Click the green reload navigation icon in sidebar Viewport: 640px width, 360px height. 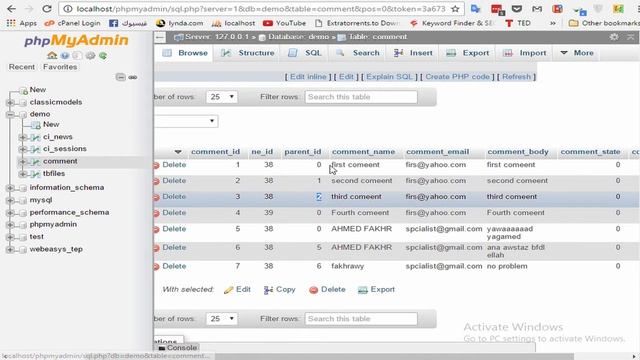(x=103, y=55)
